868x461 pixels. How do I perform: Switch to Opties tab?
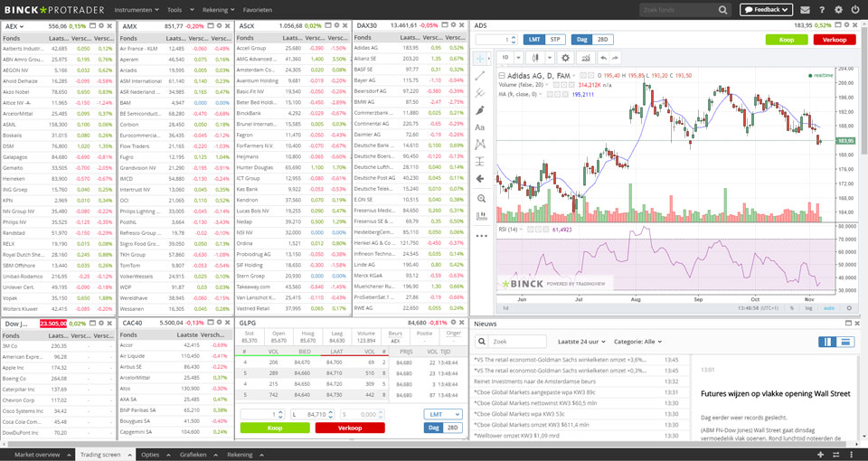[150, 455]
